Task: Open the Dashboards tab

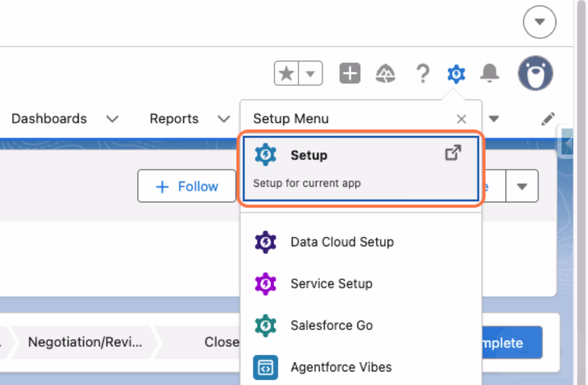Action: 49,119
